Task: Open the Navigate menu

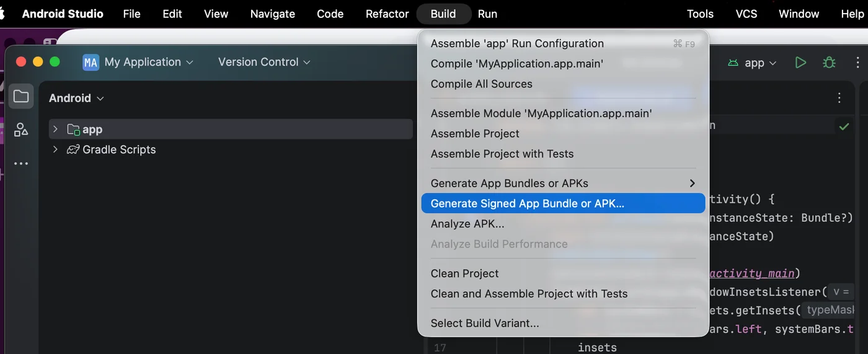Action: (x=273, y=14)
